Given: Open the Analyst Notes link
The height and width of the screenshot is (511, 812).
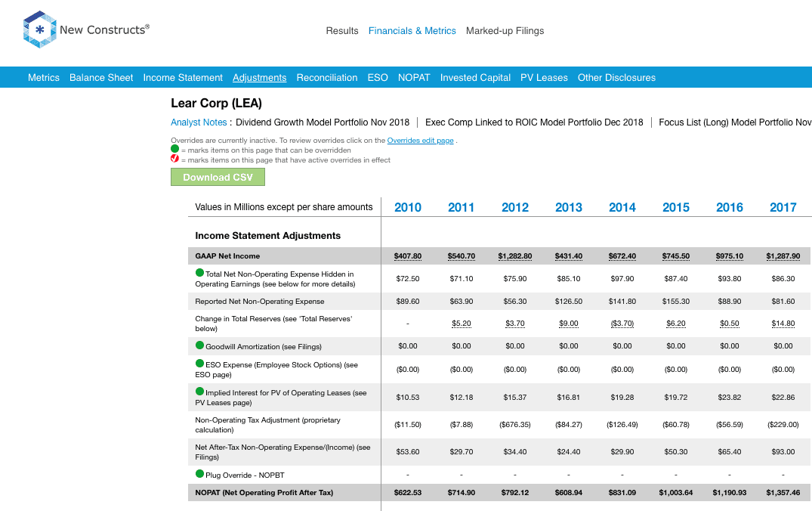Looking at the screenshot, I should (199, 122).
